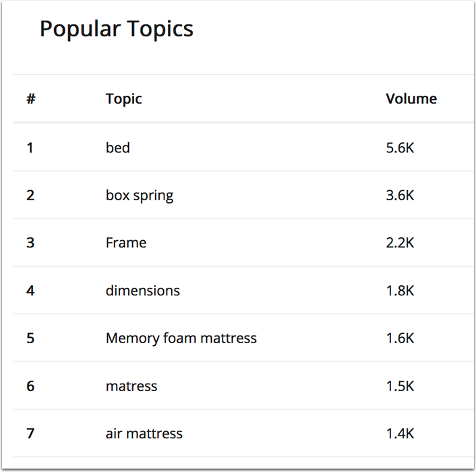Click the Popular Topics heading

pyautogui.click(x=117, y=30)
